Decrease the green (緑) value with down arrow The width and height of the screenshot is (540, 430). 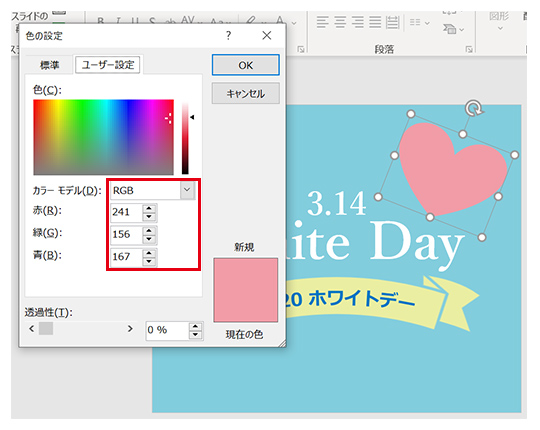click(149, 239)
